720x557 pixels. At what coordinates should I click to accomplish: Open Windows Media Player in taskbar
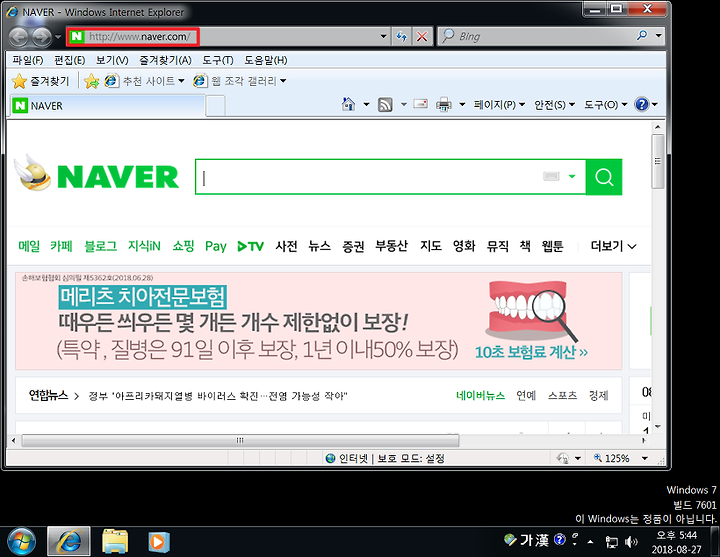tap(159, 542)
